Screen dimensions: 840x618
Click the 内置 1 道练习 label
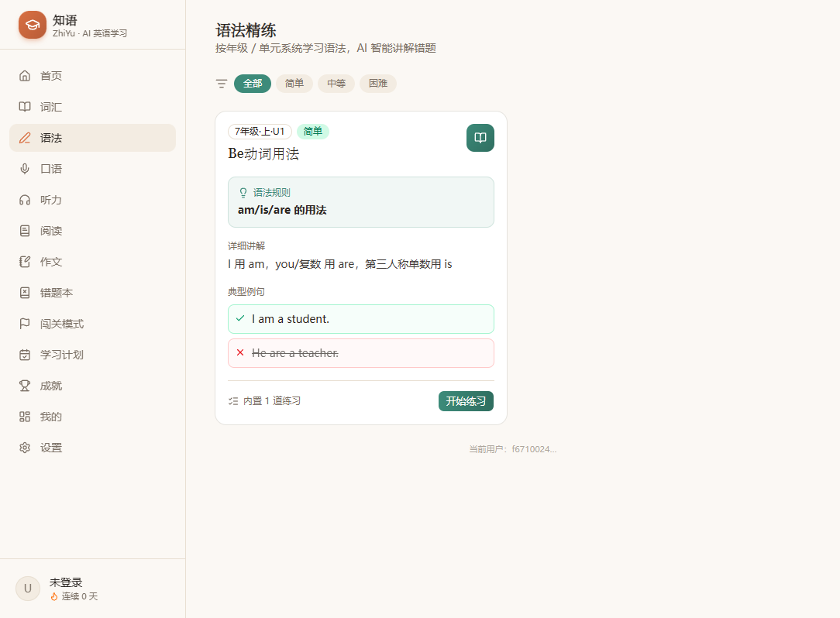point(272,401)
